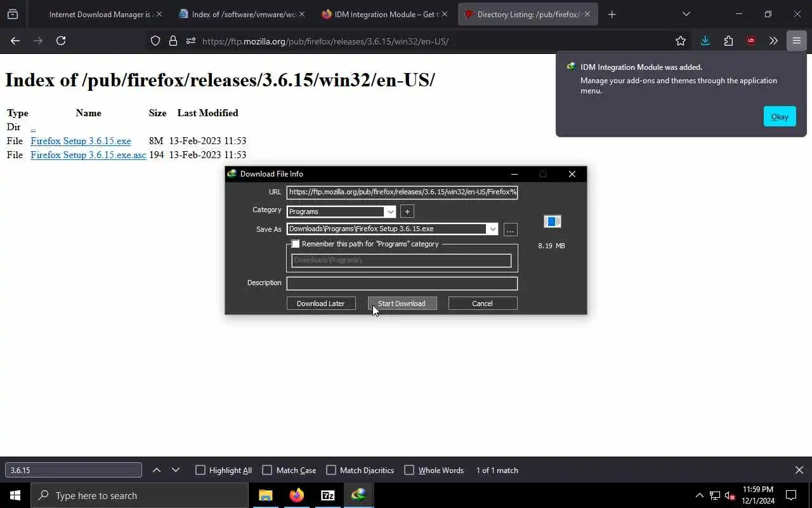The width and height of the screenshot is (812, 508).
Task: Switch to Internet Download Manager tab
Action: click(100, 14)
